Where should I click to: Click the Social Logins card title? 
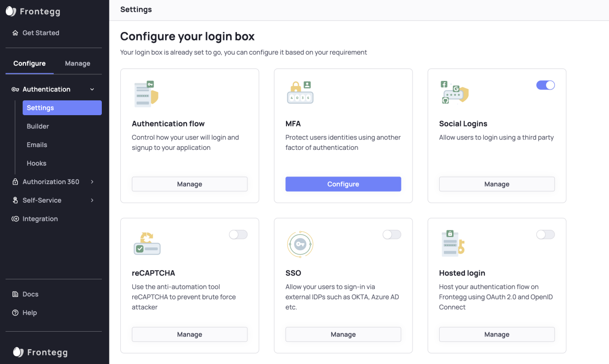463,124
